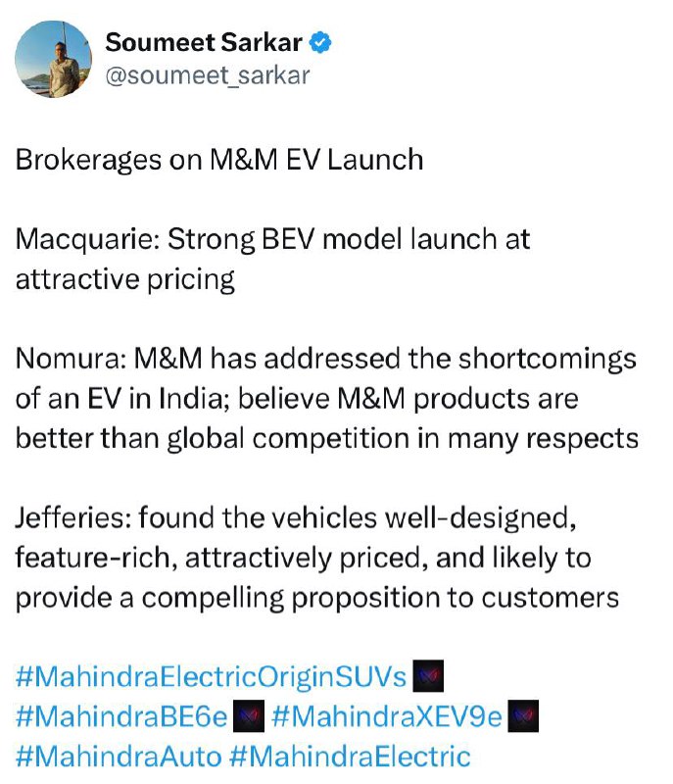Open the #MahindraAuto hashtag
The width and height of the screenshot is (673, 784).
pos(119,756)
